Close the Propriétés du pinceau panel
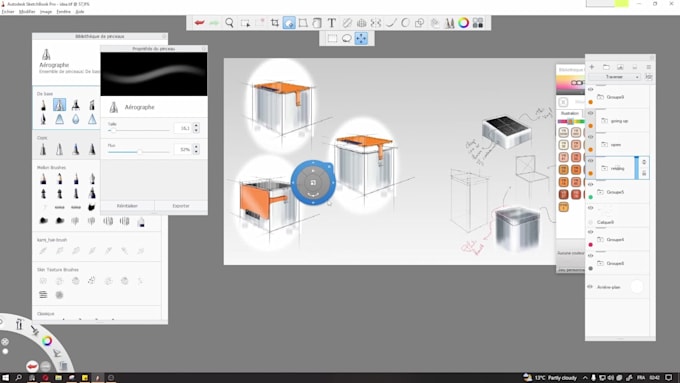The image size is (680, 383). click(x=203, y=49)
